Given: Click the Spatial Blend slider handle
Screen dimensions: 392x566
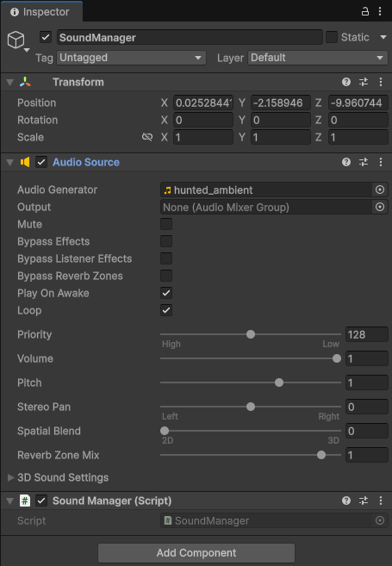Looking at the screenshot, I should pyautogui.click(x=165, y=431).
